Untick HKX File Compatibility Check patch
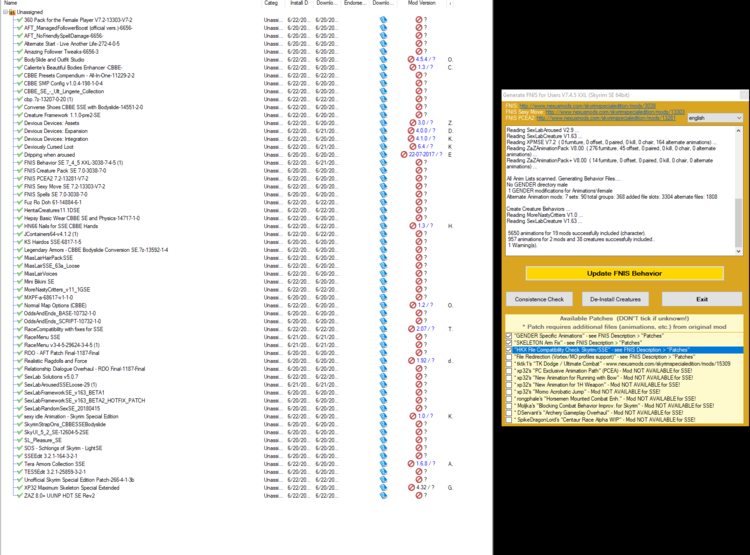Screen dimensions: 750x555 coord(509,350)
